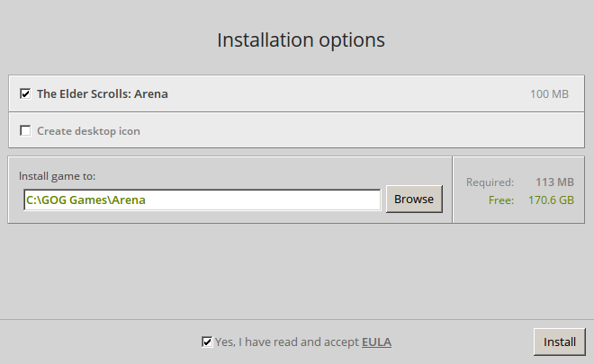This screenshot has height=364, width=594.
Task: Select The Elder Scrolls: Arena label
Action: [x=103, y=93]
